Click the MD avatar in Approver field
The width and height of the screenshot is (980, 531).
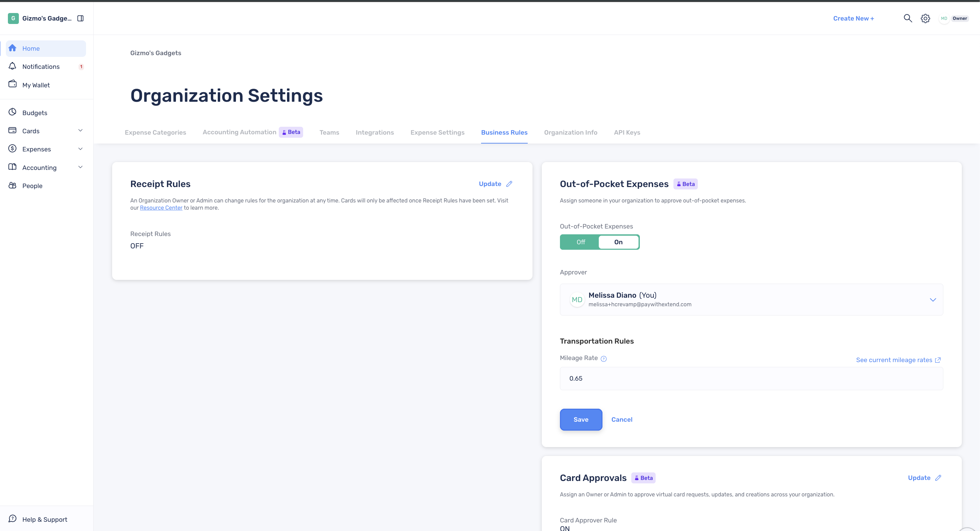click(577, 300)
